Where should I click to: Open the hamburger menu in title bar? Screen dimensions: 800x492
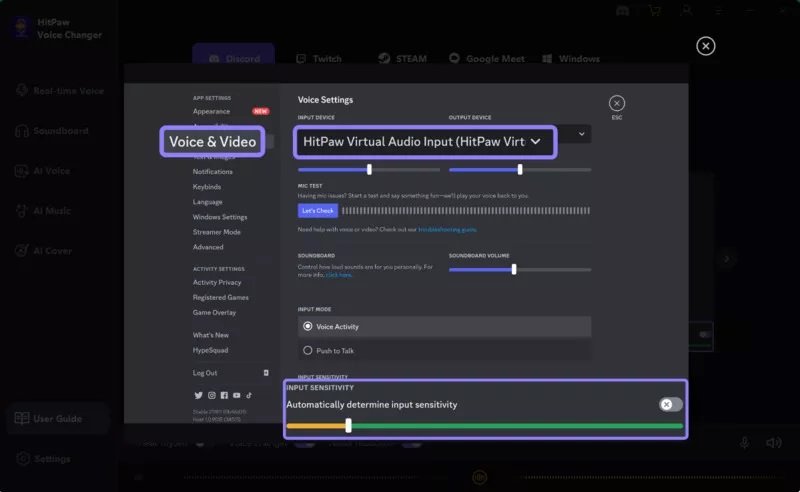718,11
